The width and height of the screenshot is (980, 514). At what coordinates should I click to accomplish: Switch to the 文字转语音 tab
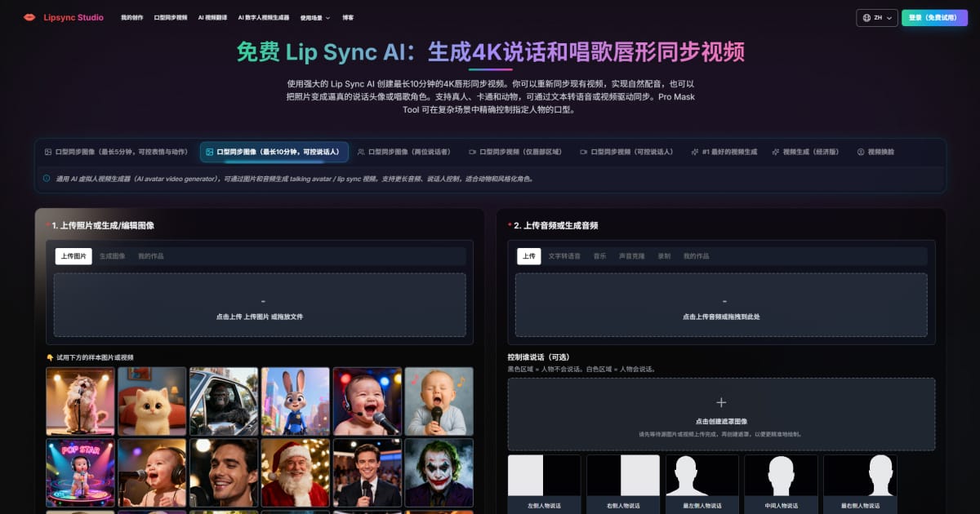point(564,256)
